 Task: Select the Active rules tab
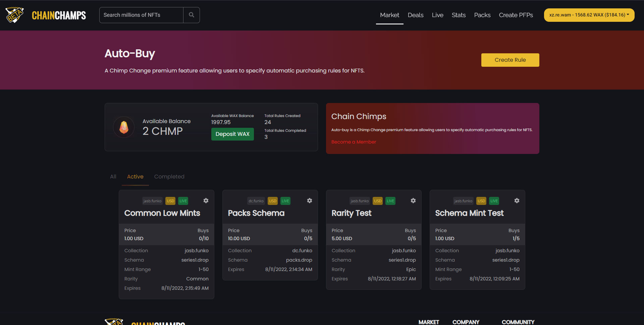[135, 176]
